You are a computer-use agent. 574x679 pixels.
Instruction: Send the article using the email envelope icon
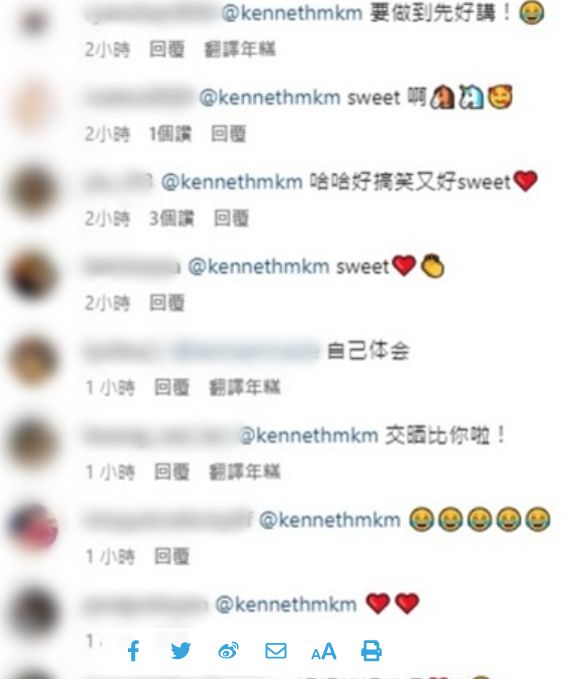[x=276, y=651]
